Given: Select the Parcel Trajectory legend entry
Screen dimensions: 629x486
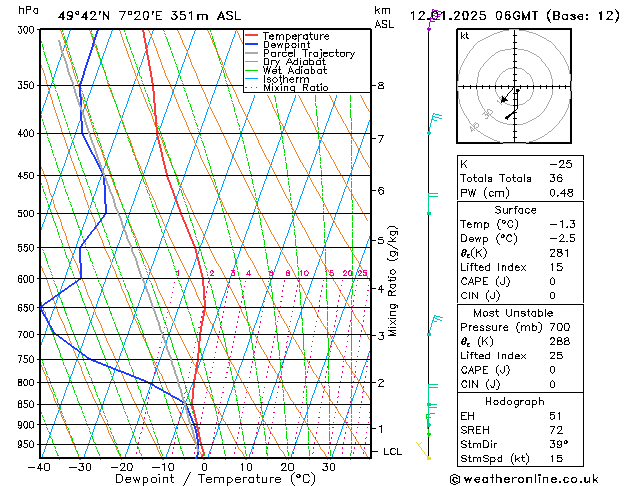Looking at the screenshot, I should 308,54.
